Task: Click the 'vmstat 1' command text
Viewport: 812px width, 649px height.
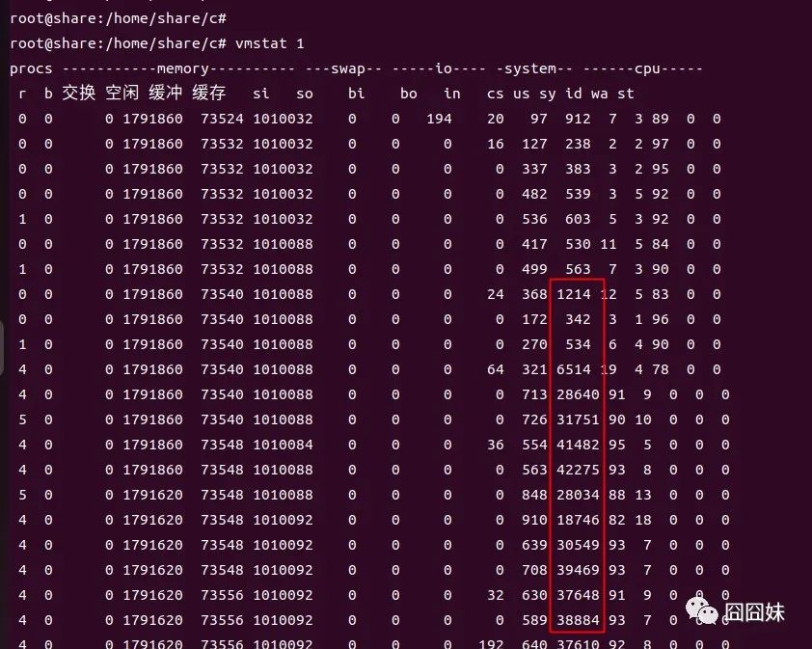Action: point(270,43)
